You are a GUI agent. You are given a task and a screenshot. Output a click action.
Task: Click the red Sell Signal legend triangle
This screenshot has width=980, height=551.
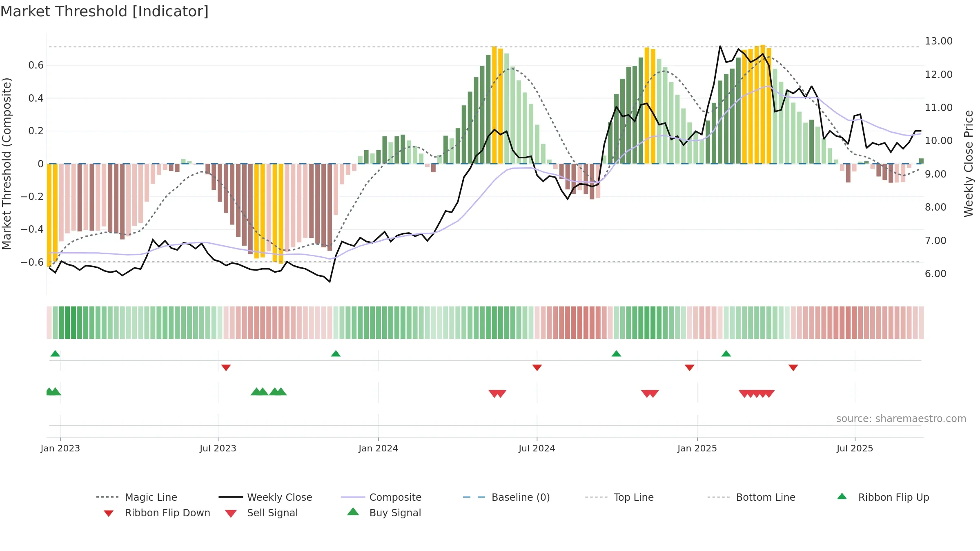tap(231, 514)
